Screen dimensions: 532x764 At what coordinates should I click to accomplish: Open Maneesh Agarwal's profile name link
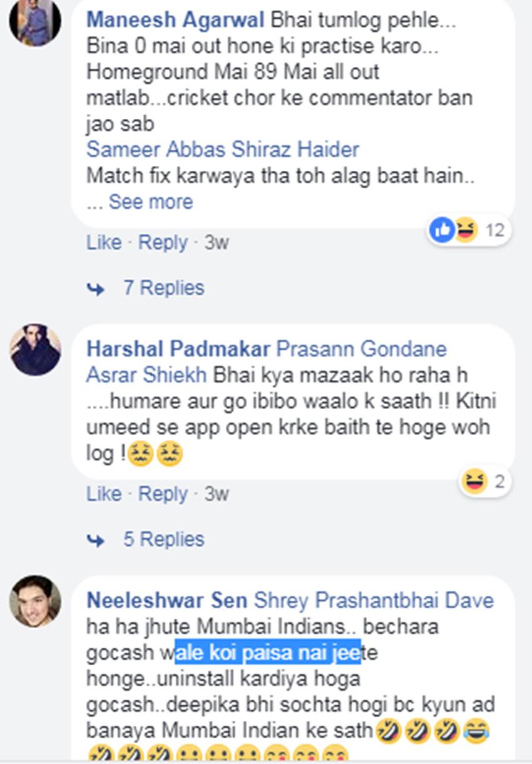coord(176,20)
